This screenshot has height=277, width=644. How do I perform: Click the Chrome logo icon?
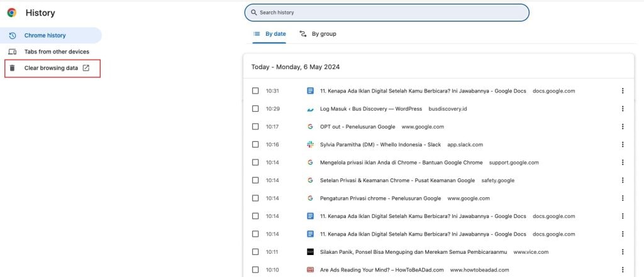[11, 13]
